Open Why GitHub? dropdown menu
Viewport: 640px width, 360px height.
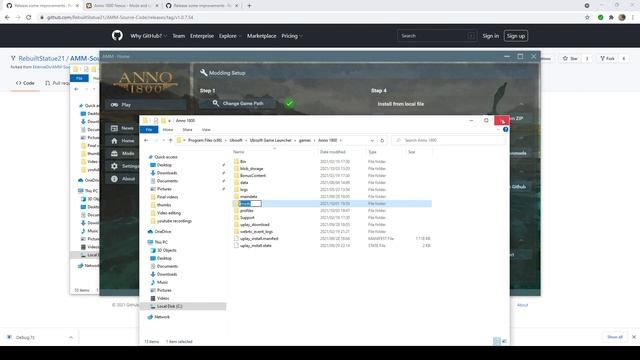149,36
